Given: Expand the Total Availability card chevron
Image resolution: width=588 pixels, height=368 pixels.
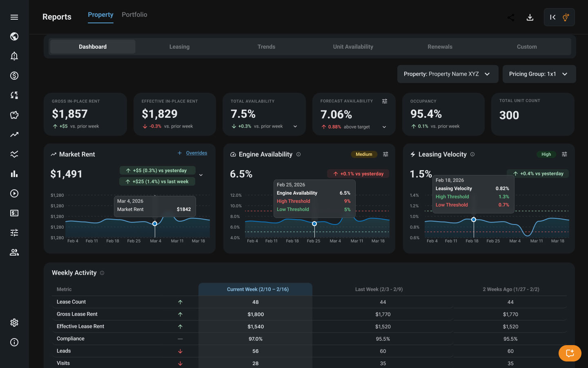Looking at the screenshot, I should [x=295, y=126].
